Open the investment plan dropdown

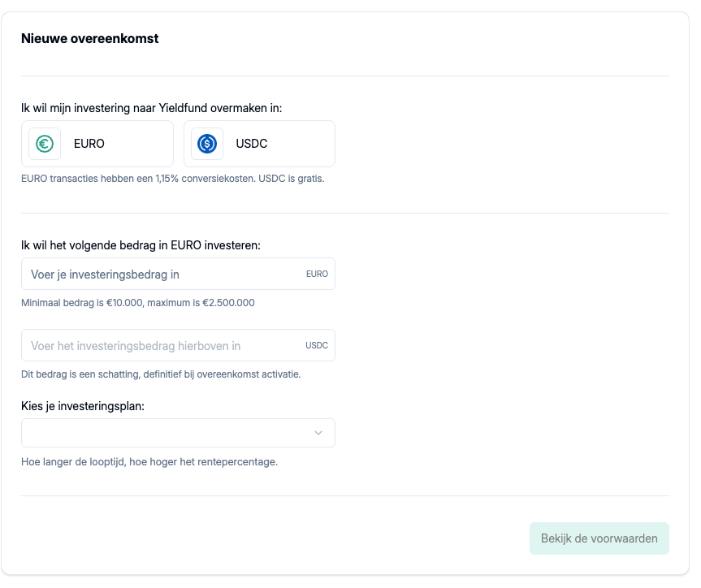click(x=179, y=433)
